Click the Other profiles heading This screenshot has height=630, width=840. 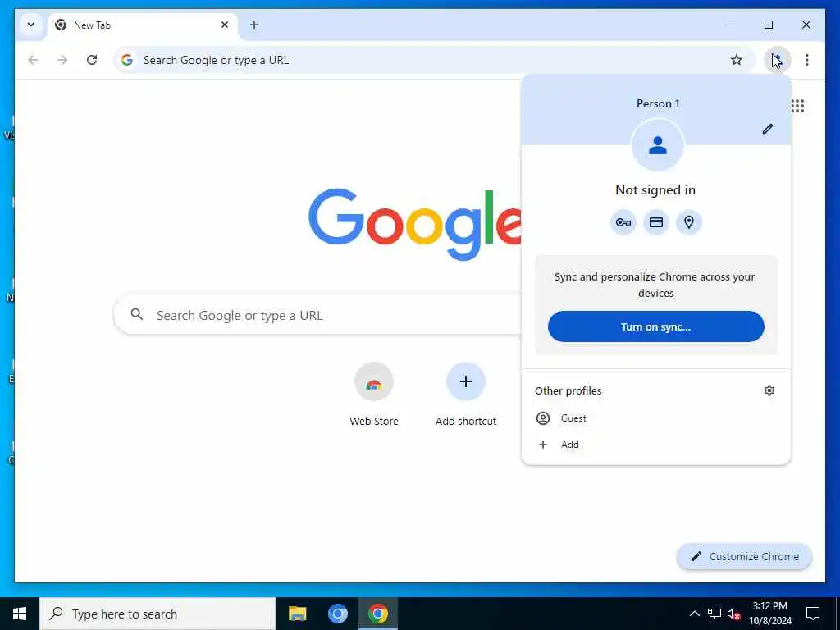[x=568, y=390]
